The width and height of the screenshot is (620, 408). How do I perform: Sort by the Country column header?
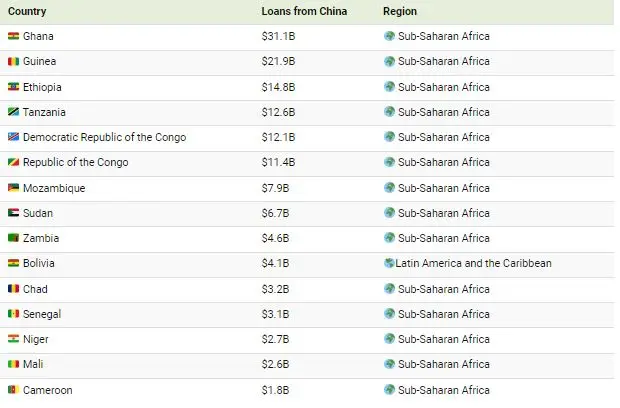pos(26,11)
